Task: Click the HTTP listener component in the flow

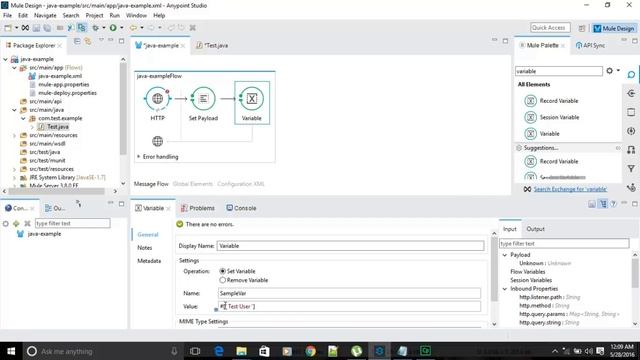Action: coord(158,99)
